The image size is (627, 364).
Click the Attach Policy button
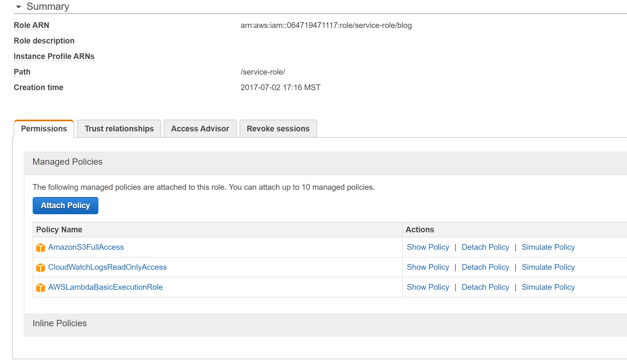pos(65,206)
